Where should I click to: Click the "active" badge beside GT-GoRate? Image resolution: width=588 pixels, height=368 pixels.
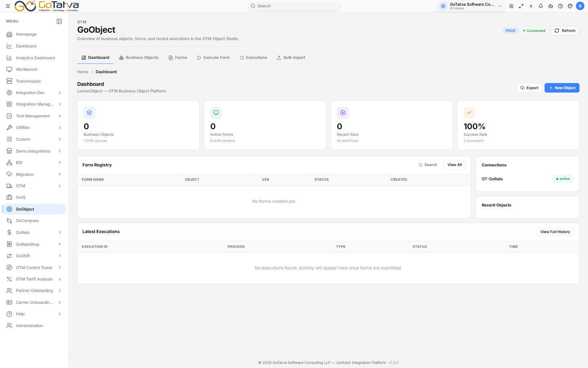coord(563,179)
